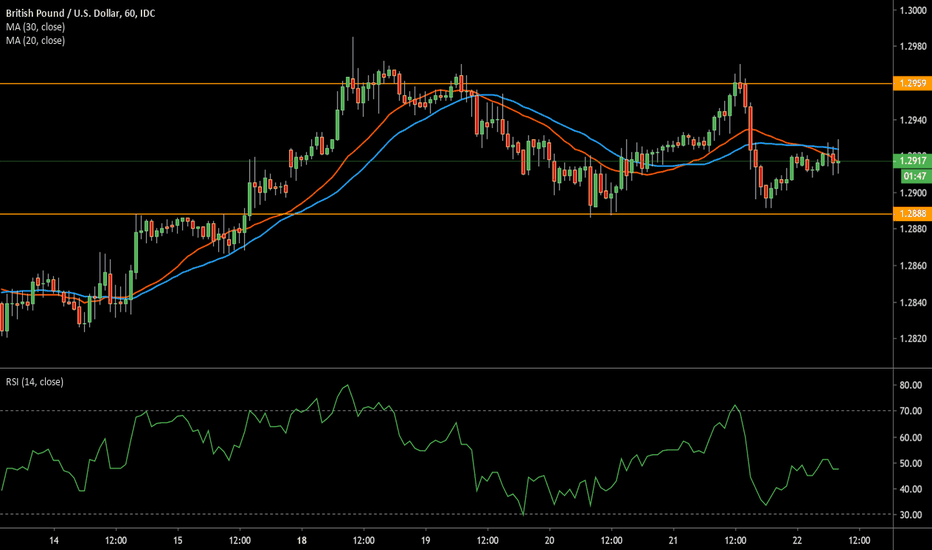The height and width of the screenshot is (550, 932).
Task: Select the lower orange horizontal support line
Action: click(x=400, y=214)
